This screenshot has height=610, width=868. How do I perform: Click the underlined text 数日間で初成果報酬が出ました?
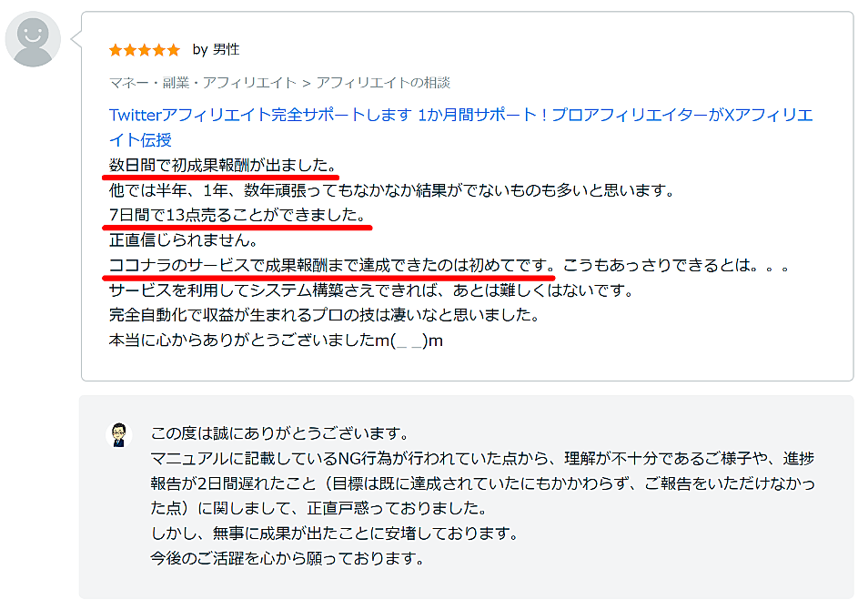click(x=223, y=165)
